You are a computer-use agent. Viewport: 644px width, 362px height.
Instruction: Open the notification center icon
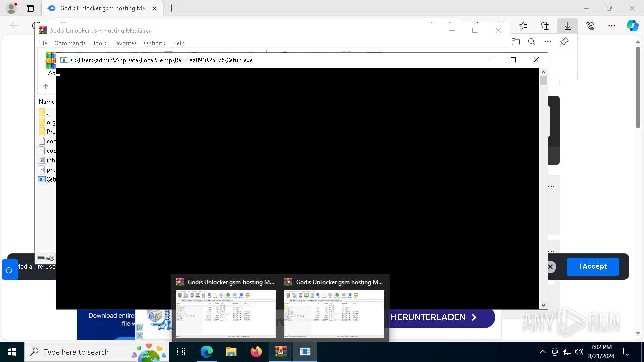click(x=627, y=352)
